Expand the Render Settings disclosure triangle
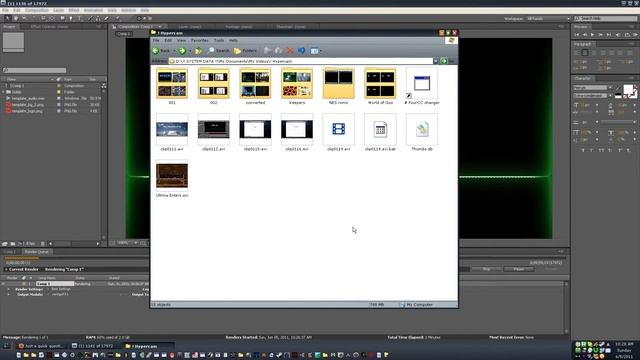640x360 pixels. pyautogui.click(x=8, y=289)
